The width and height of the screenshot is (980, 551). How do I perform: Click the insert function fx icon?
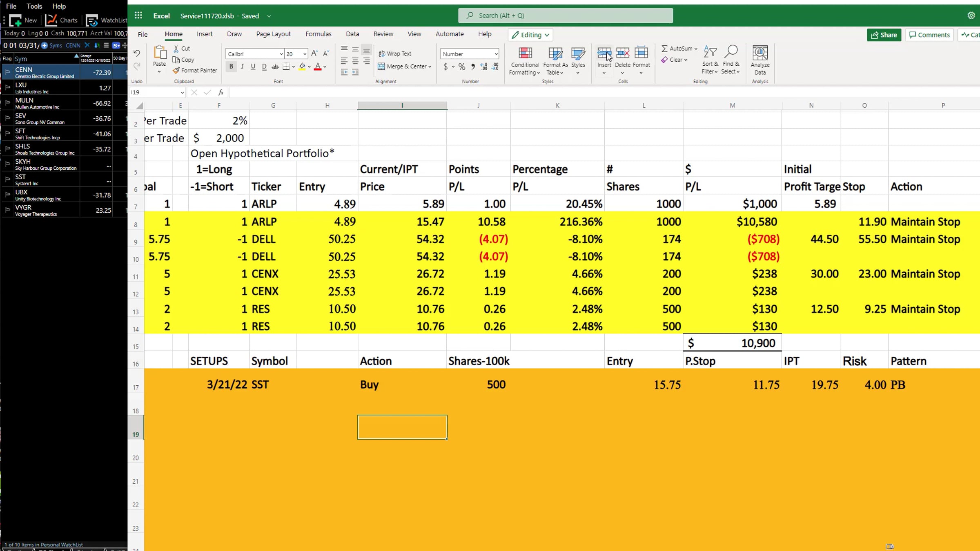221,92
